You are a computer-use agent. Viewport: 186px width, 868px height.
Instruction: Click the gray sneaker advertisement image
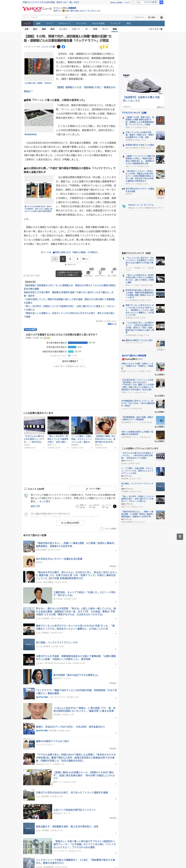[x=143, y=84]
